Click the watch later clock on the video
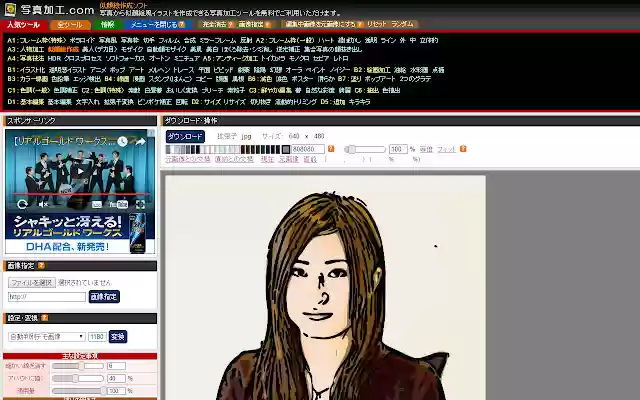Screen dimensions: 640x400 click(x=122, y=142)
